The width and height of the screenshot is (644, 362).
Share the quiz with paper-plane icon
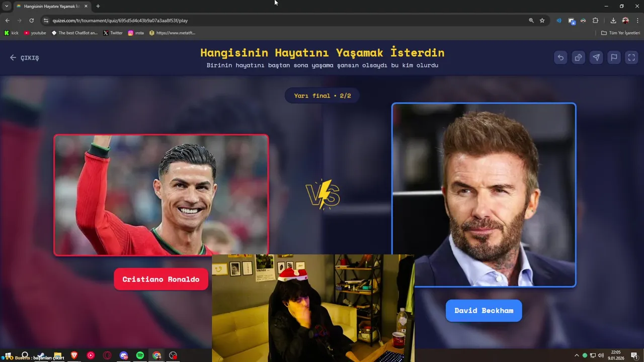pyautogui.click(x=596, y=57)
